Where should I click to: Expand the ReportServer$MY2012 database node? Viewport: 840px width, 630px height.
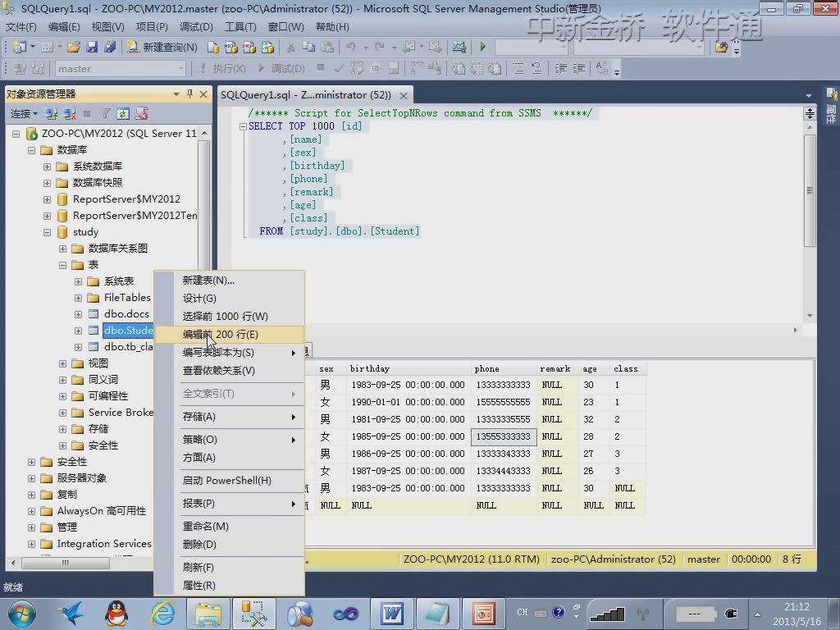(x=47, y=199)
